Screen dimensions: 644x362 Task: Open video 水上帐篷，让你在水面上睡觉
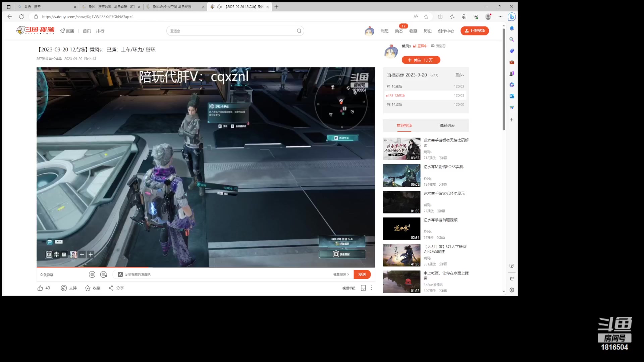446,276
